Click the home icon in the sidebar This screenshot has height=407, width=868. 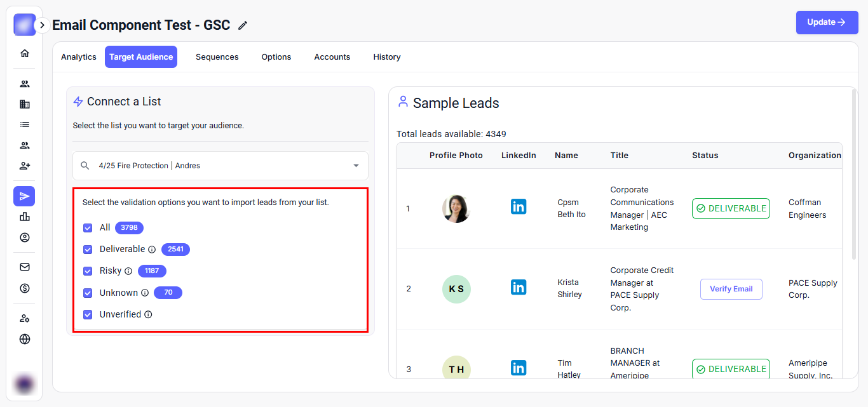coord(25,53)
